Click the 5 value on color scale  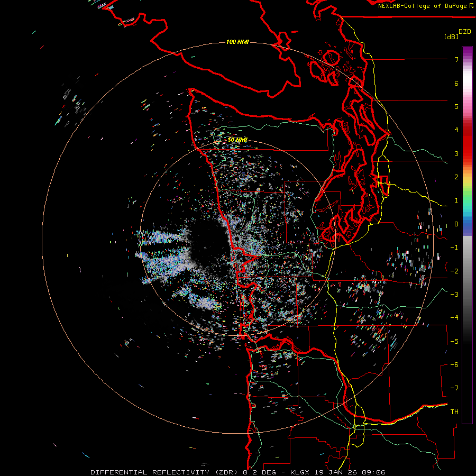(x=456, y=106)
